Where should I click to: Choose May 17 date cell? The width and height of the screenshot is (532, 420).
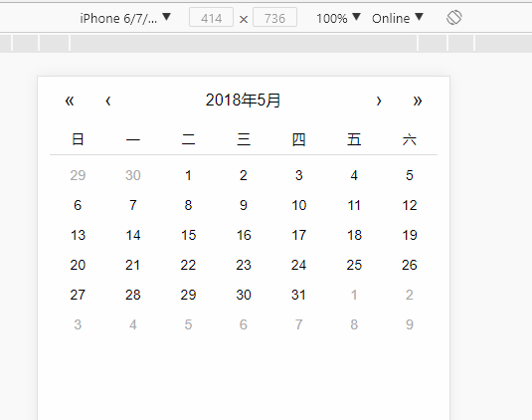[x=298, y=235]
